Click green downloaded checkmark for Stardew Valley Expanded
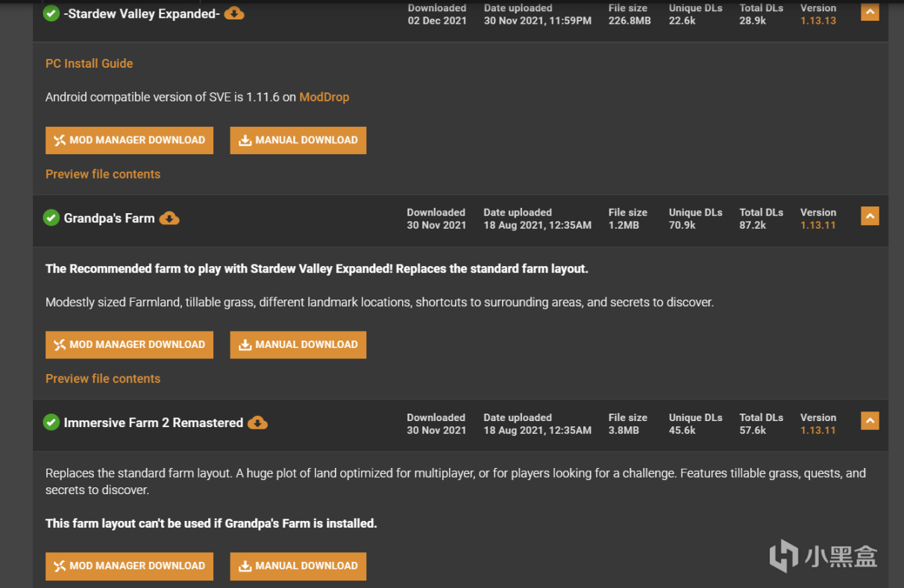 tap(51, 13)
